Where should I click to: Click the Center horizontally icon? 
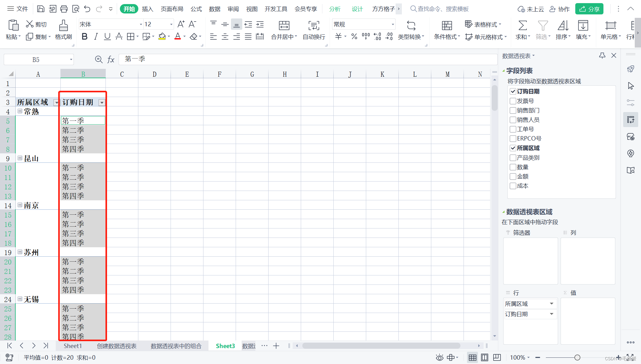(225, 37)
